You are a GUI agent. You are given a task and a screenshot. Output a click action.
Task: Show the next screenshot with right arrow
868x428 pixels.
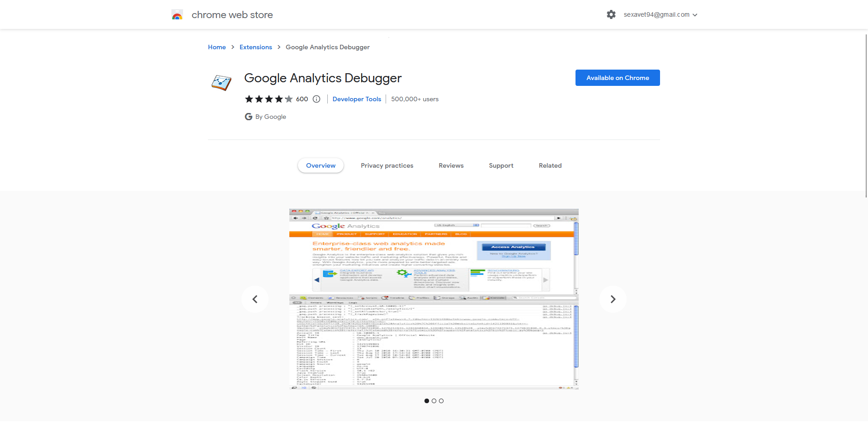pyautogui.click(x=613, y=299)
